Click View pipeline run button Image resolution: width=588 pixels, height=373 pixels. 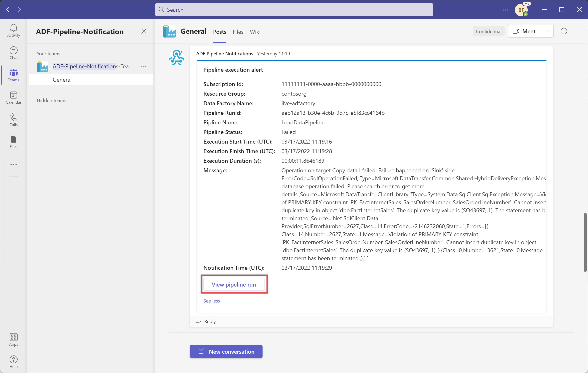(234, 284)
